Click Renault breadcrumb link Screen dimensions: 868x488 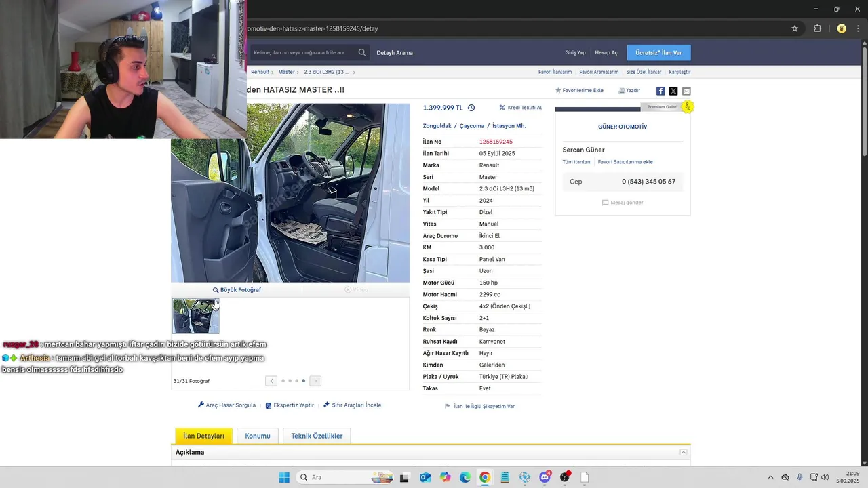coord(260,72)
